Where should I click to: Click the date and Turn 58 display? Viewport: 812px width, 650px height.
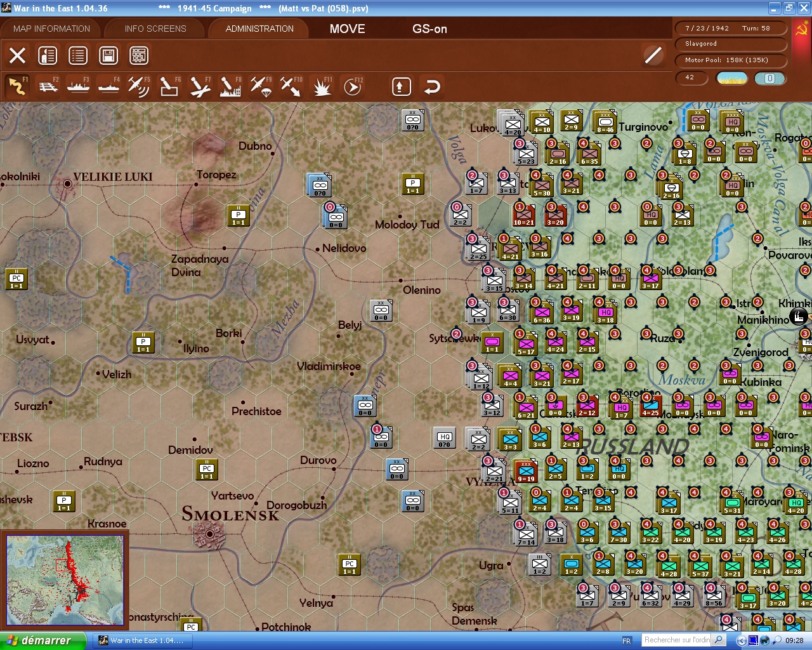(x=731, y=28)
